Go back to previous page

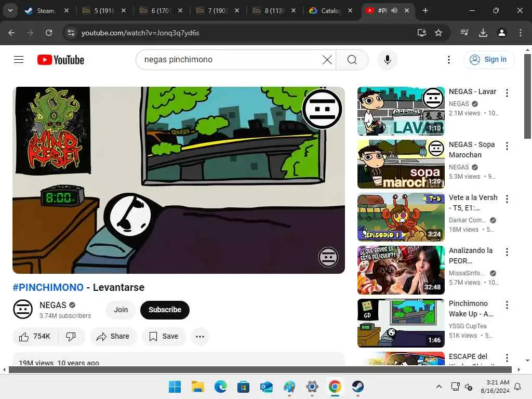click(11, 33)
